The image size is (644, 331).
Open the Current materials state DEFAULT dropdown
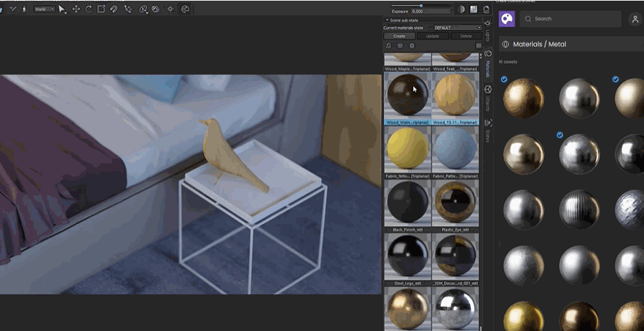(457, 27)
